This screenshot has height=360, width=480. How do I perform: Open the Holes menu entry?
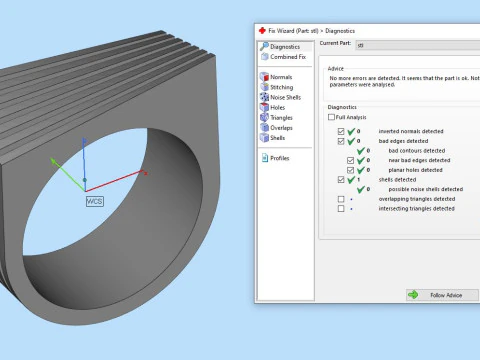coord(277,107)
